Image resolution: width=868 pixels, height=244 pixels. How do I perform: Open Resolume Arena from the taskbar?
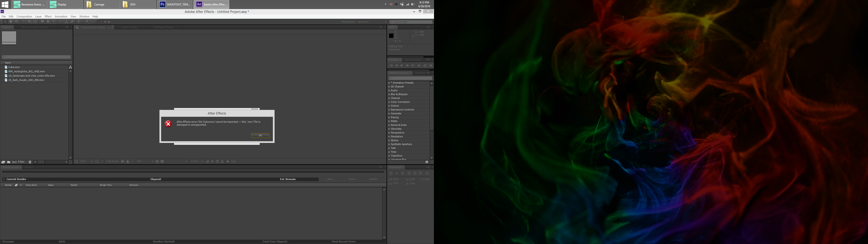29,4
